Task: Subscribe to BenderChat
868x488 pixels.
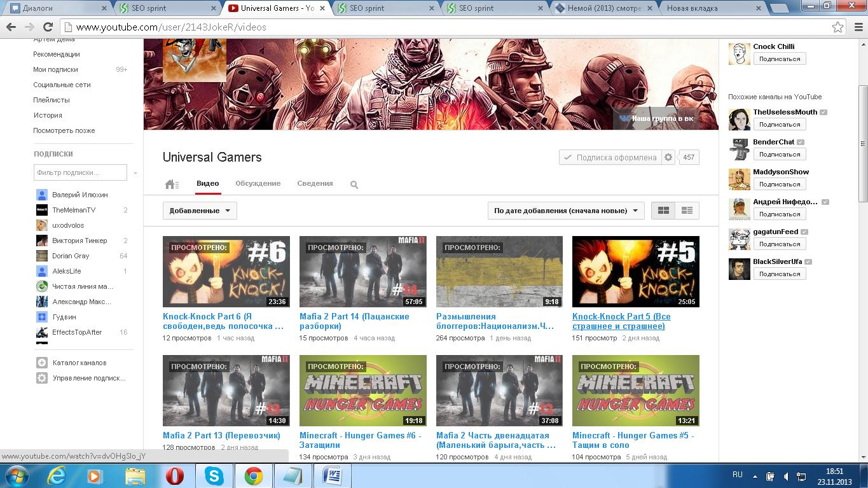Action: coord(780,154)
